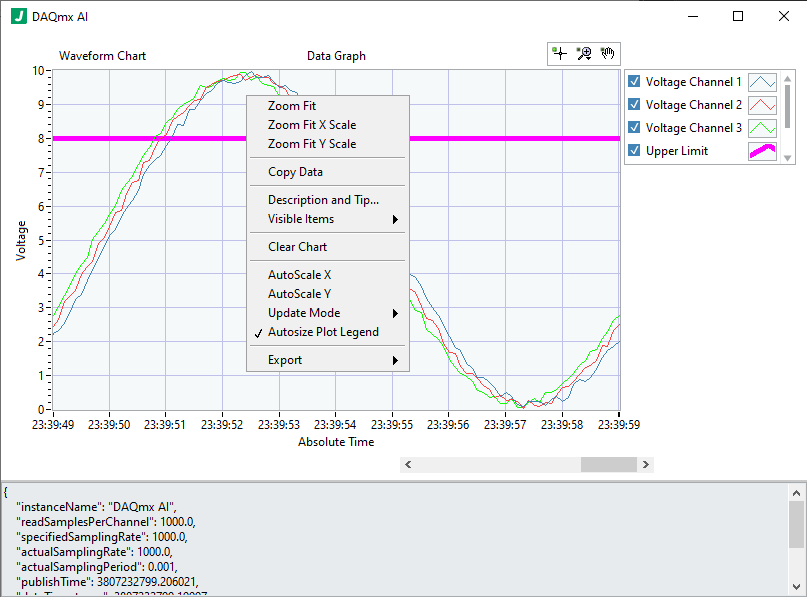Screen dimensions: 807x597
Task: Toggle the Upper Limit checkbox
Action: coord(635,150)
